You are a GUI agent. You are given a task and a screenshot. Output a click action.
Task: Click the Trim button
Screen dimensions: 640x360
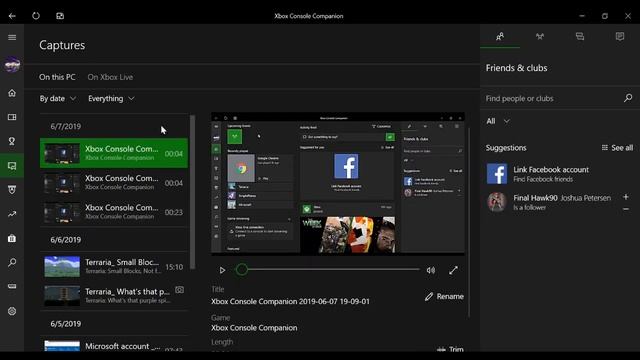pyautogui.click(x=450, y=349)
